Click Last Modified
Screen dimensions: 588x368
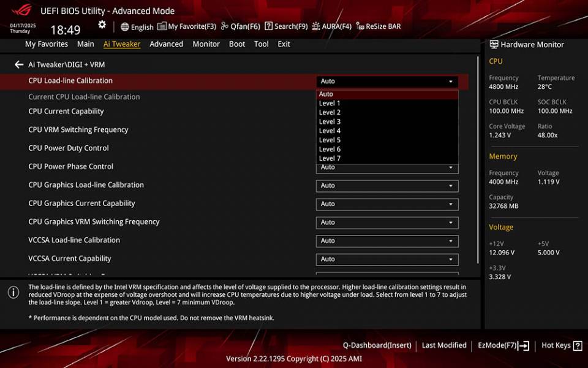pyautogui.click(x=444, y=345)
